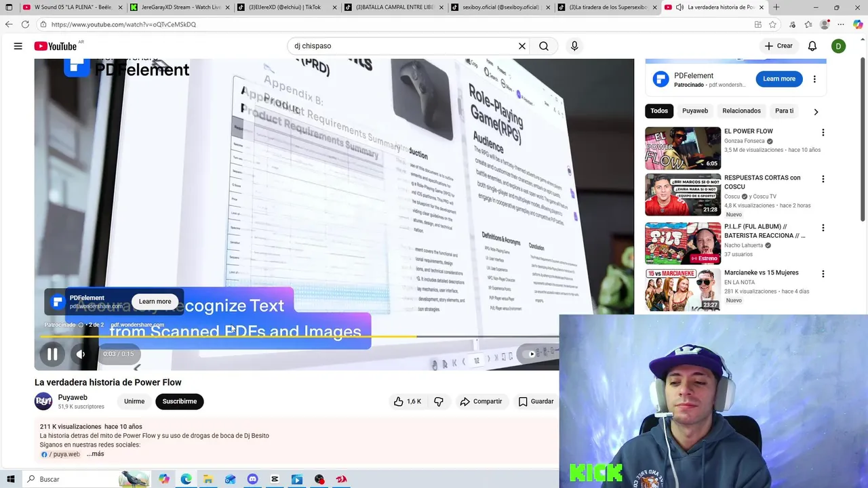Join the channel with Unirme
Screen dimensions: 868x488
134,401
